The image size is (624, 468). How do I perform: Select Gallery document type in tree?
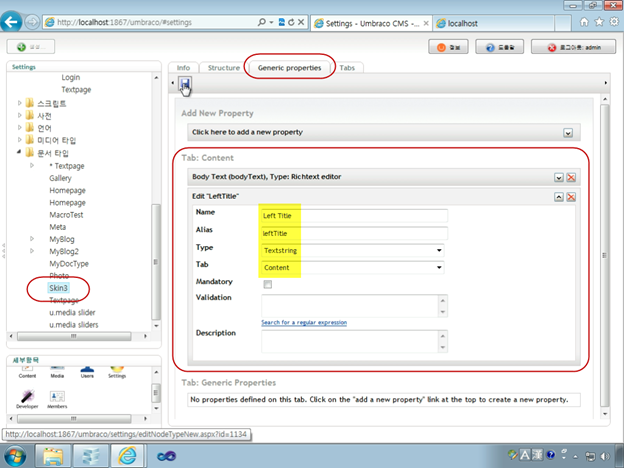[x=60, y=178]
